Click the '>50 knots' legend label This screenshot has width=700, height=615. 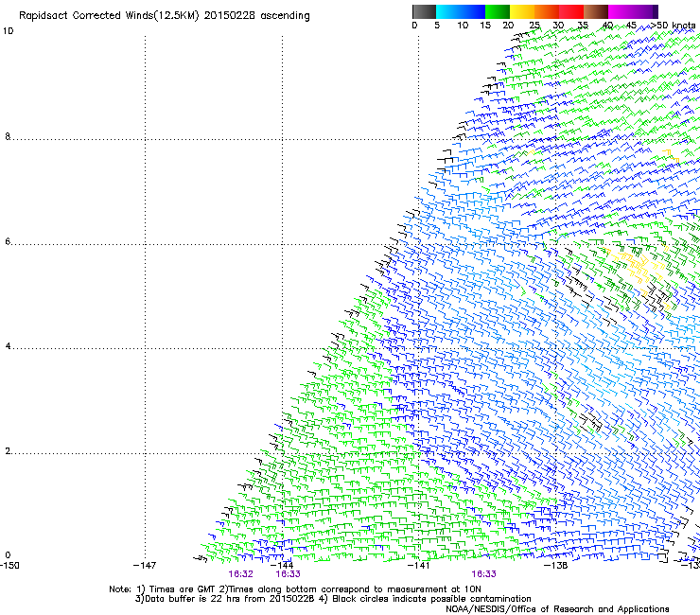(674, 26)
